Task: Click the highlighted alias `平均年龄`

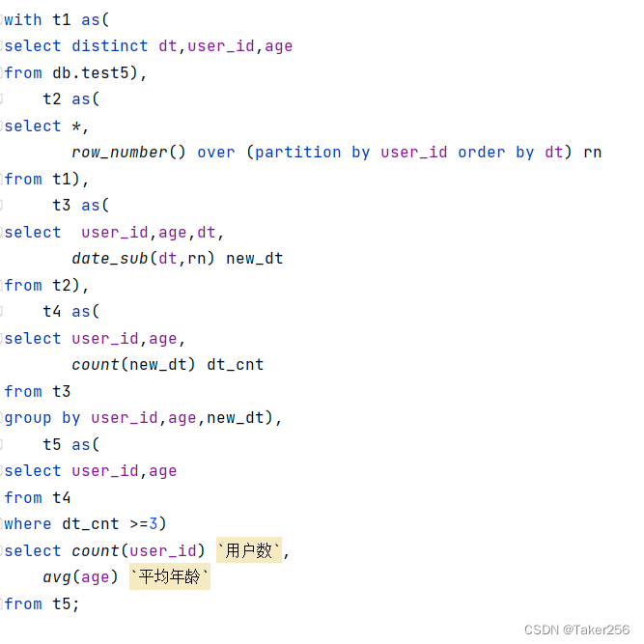Action: [170, 576]
